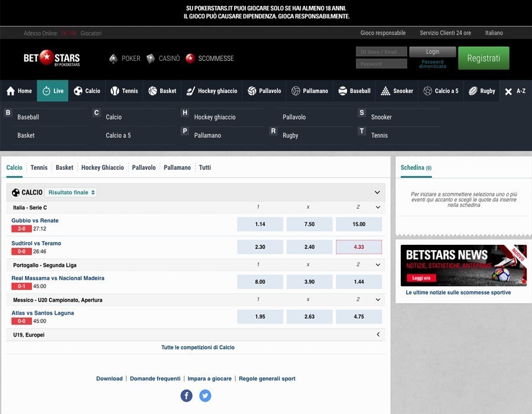Image resolution: width=532 pixels, height=414 pixels.
Task: Select Tennis racket nav icon
Action: tap(115, 91)
